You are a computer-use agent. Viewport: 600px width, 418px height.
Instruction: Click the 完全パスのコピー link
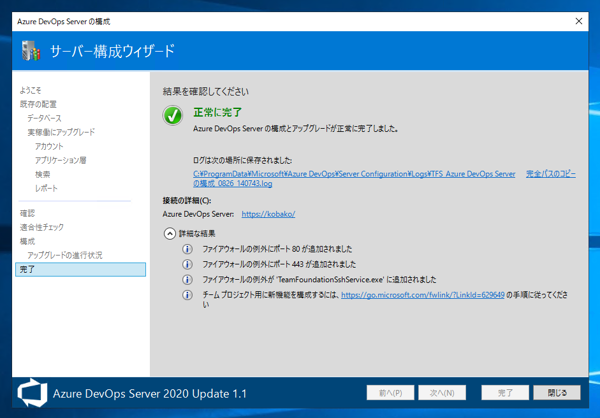click(551, 174)
